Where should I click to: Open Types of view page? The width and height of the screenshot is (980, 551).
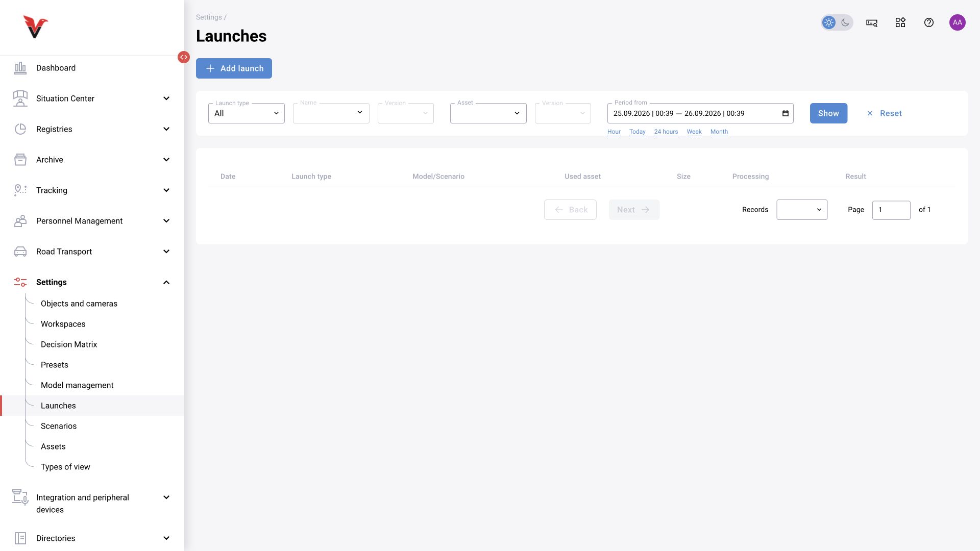(65, 467)
